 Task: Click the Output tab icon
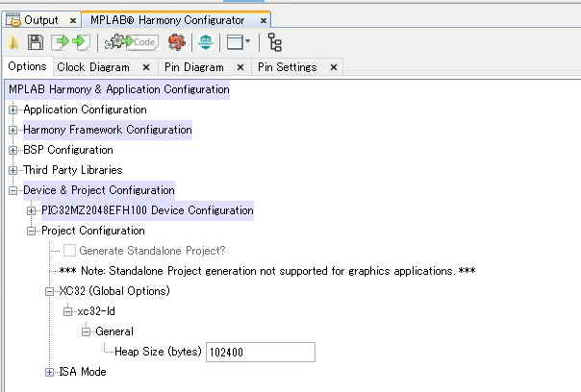tap(13, 20)
